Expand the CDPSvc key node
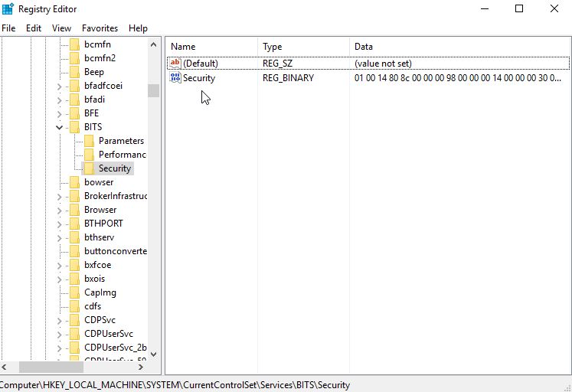The image size is (572, 392). pos(60,320)
